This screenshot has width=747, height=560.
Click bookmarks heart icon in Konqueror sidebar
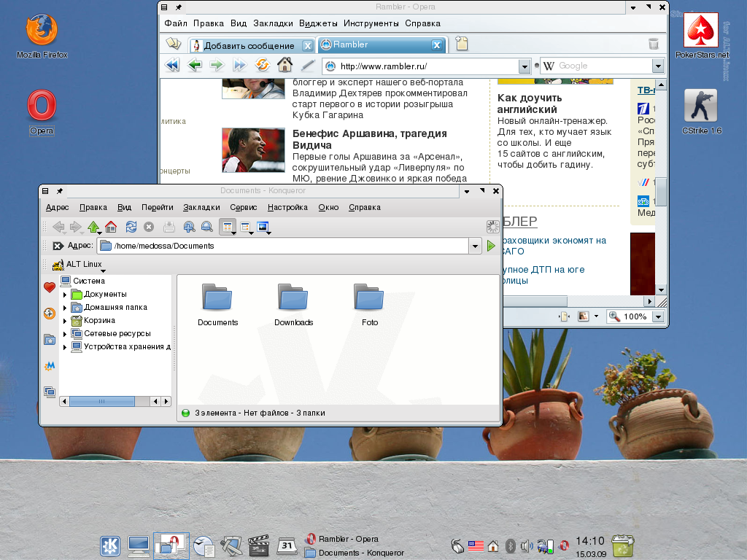(x=50, y=287)
